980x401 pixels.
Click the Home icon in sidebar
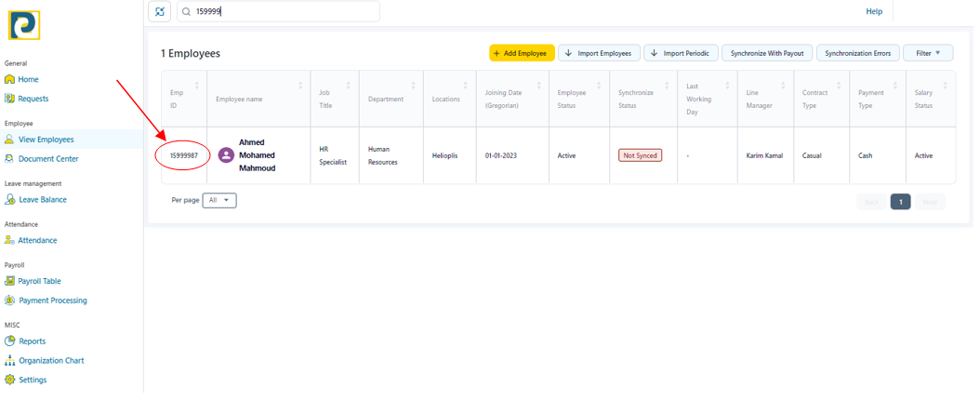coord(10,80)
